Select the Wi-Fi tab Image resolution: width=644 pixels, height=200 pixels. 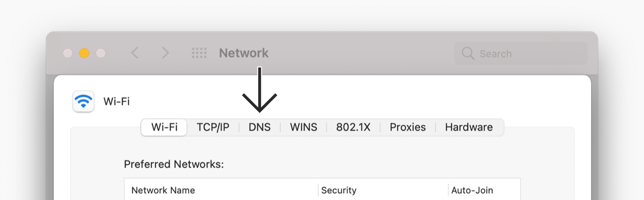[164, 127]
